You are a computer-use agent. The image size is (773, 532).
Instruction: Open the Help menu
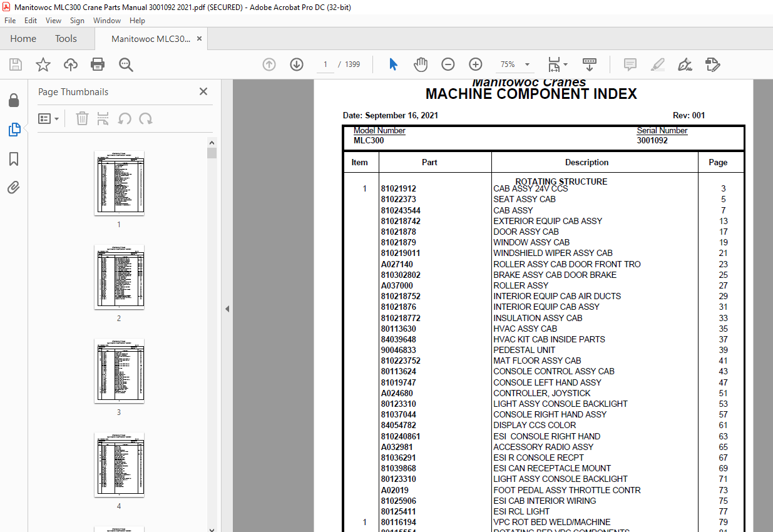pyautogui.click(x=137, y=21)
